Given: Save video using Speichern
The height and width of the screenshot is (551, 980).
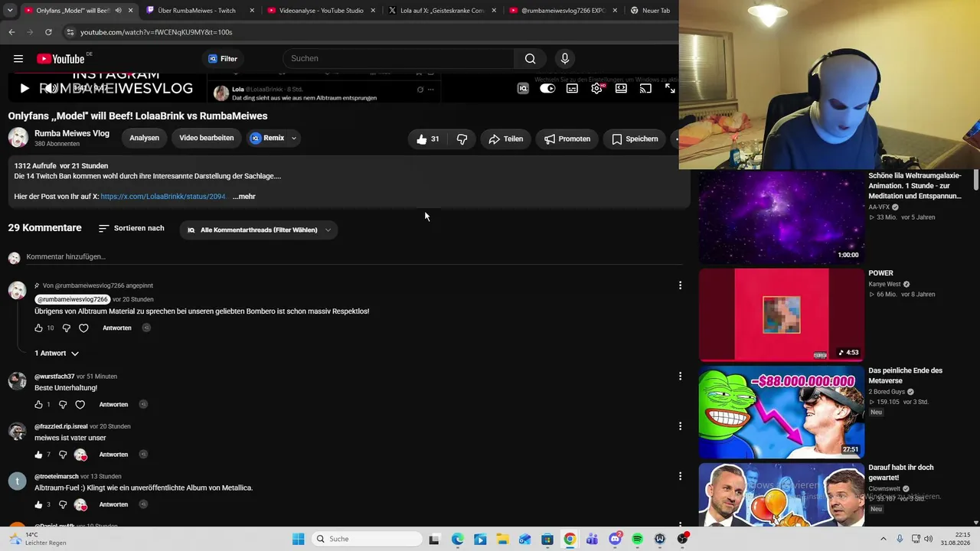Looking at the screenshot, I should 635,139.
